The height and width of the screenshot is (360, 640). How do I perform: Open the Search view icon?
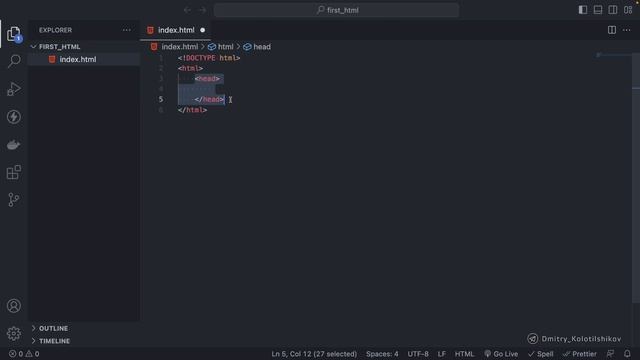click(x=14, y=61)
